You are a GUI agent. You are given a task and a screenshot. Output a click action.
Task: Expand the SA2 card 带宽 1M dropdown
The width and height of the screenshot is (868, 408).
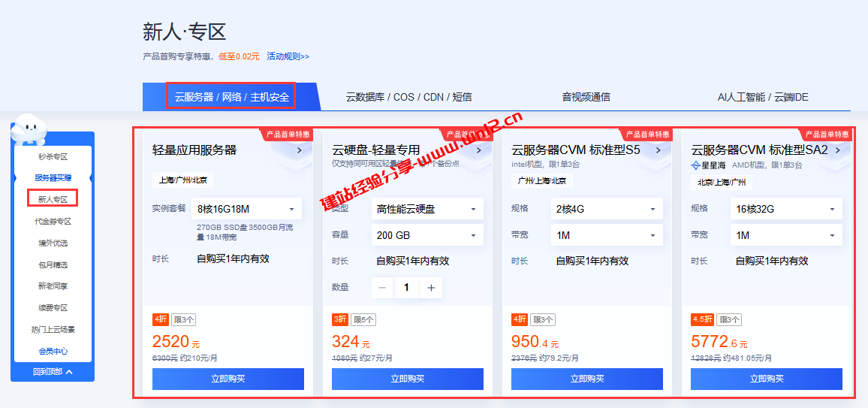point(786,235)
